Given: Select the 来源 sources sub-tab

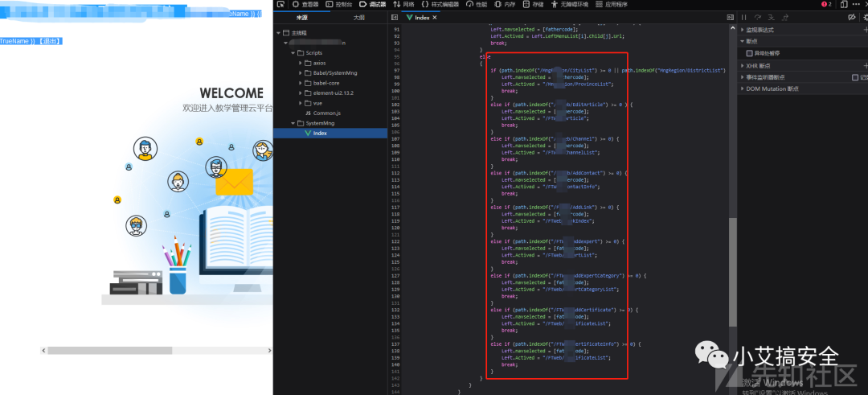Looking at the screenshot, I should [x=301, y=18].
